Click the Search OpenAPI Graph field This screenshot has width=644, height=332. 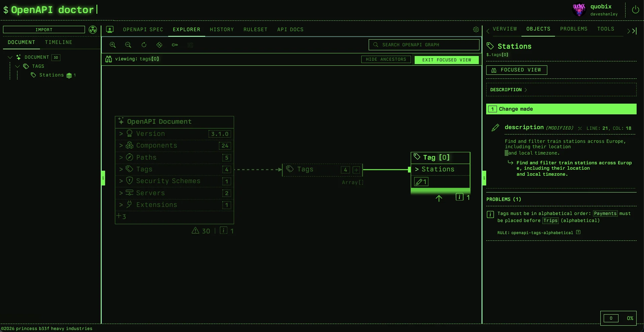click(424, 45)
